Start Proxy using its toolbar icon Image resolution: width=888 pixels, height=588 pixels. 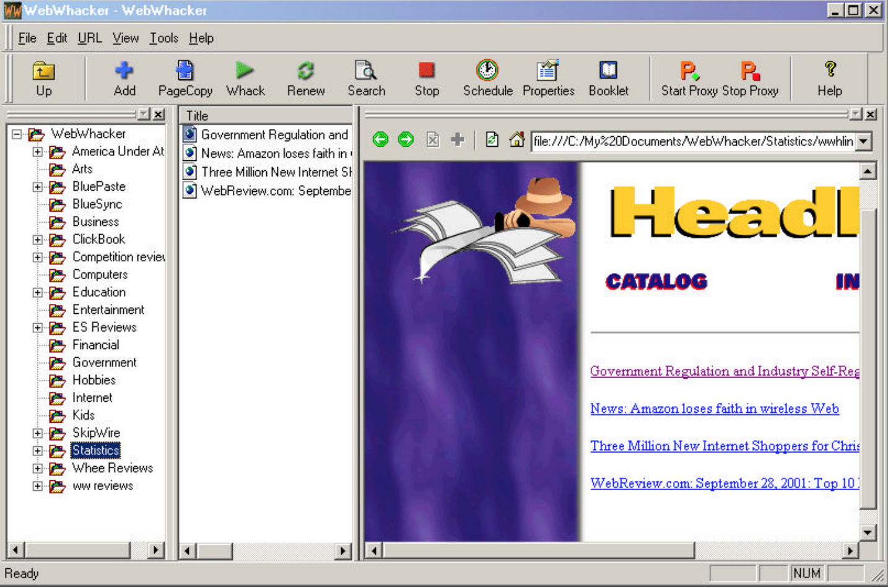coord(687,77)
